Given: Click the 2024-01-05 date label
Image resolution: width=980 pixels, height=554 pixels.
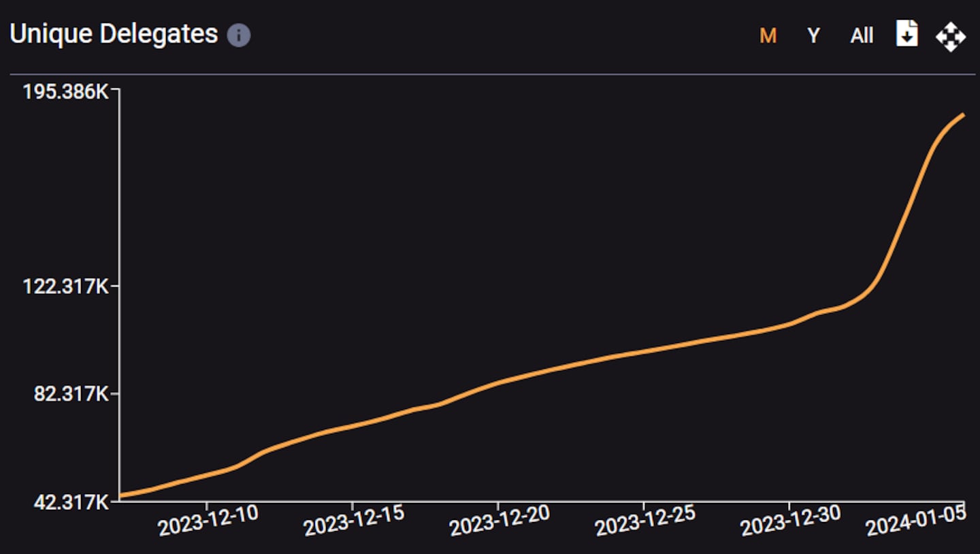Looking at the screenshot, I should pyautogui.click(x=916, y=521).
